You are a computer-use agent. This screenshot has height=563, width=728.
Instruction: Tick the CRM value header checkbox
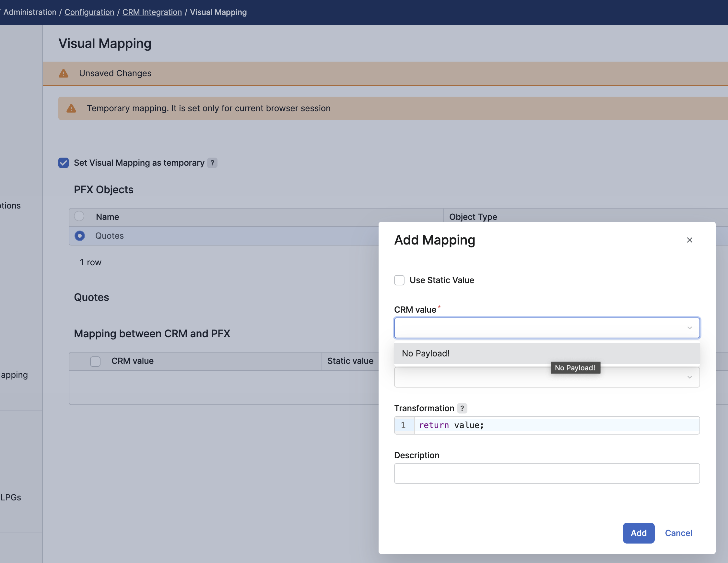[95, 361]
